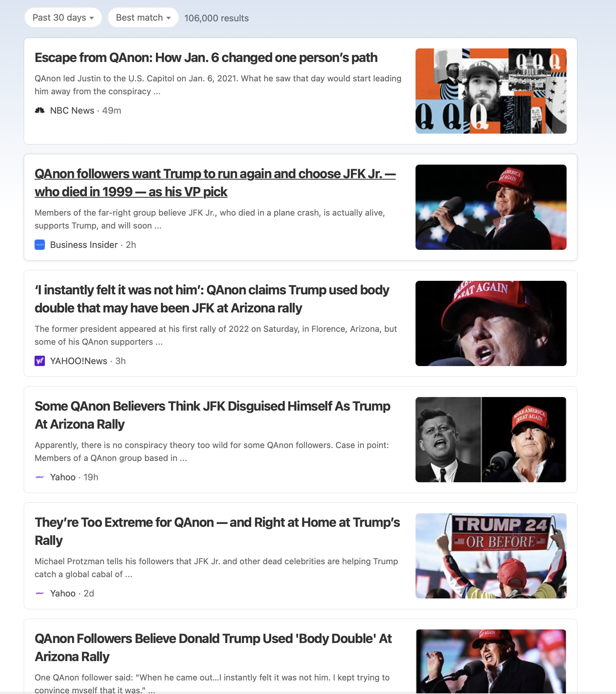This screenshot has width=616, height=694.
Task: Open QAnon Followers Believe Donald Trump Used 'Body Double'
Action: point(213,647)
